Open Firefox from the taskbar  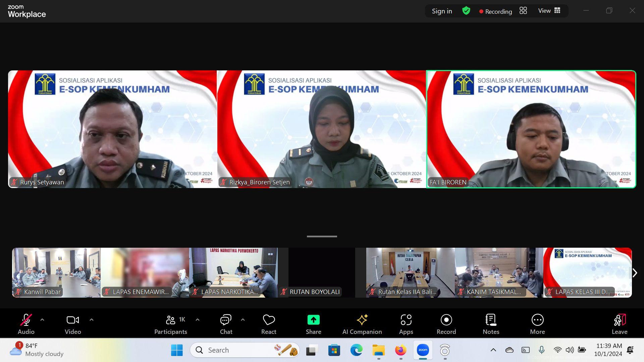pos(400,350)
